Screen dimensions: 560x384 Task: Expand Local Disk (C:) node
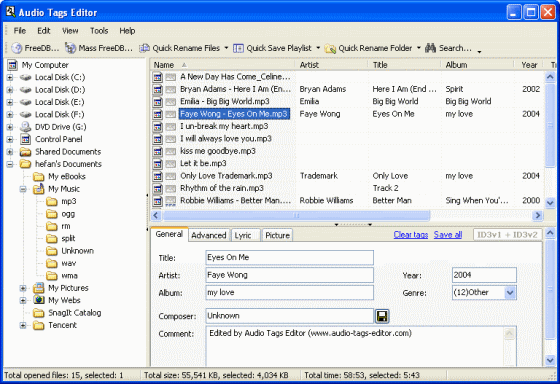point(10,78)
